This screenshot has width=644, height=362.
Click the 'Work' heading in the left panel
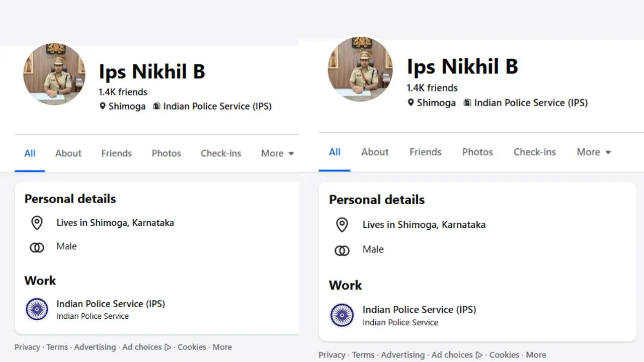pos(40,281)
